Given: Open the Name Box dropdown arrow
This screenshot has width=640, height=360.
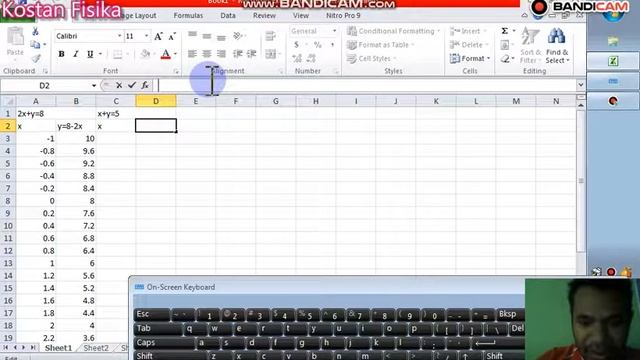Looking at the screenshot, I should pyautogui.click(x=94, y=86).
